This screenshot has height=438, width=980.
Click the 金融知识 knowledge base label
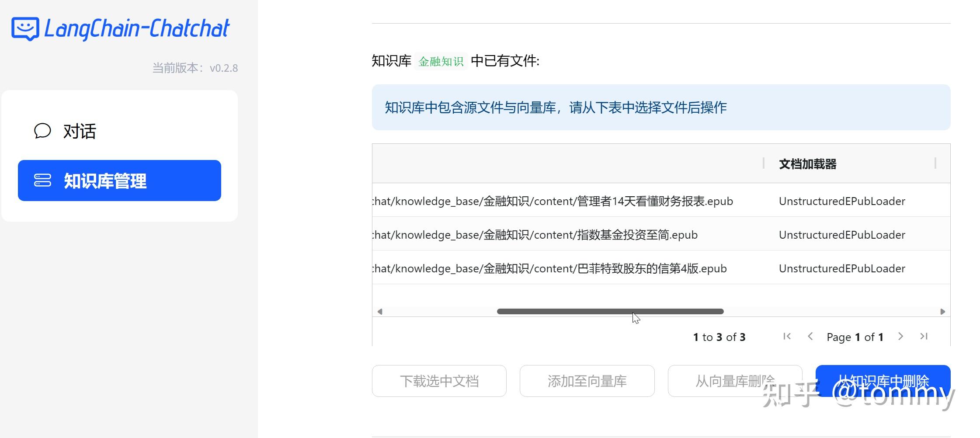441,61
